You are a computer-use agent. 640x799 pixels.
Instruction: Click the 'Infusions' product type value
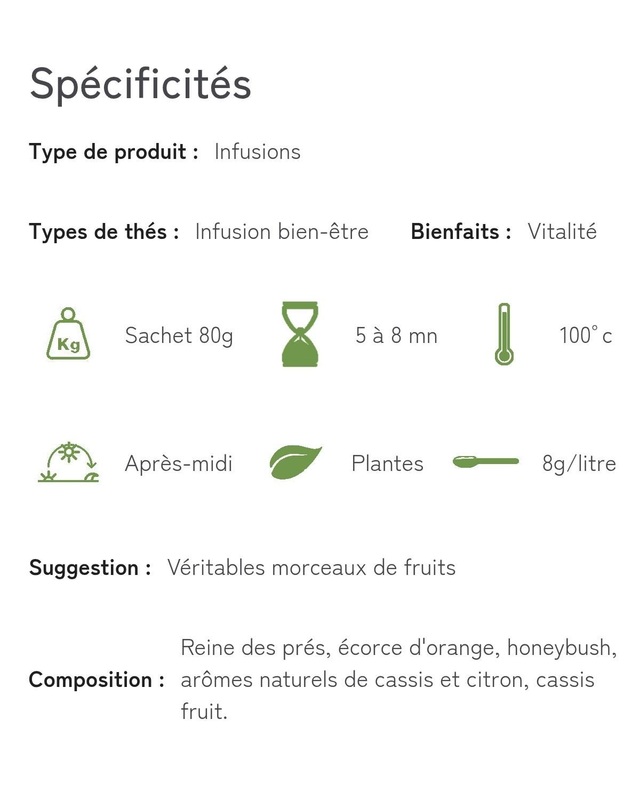tap(257, 152)
